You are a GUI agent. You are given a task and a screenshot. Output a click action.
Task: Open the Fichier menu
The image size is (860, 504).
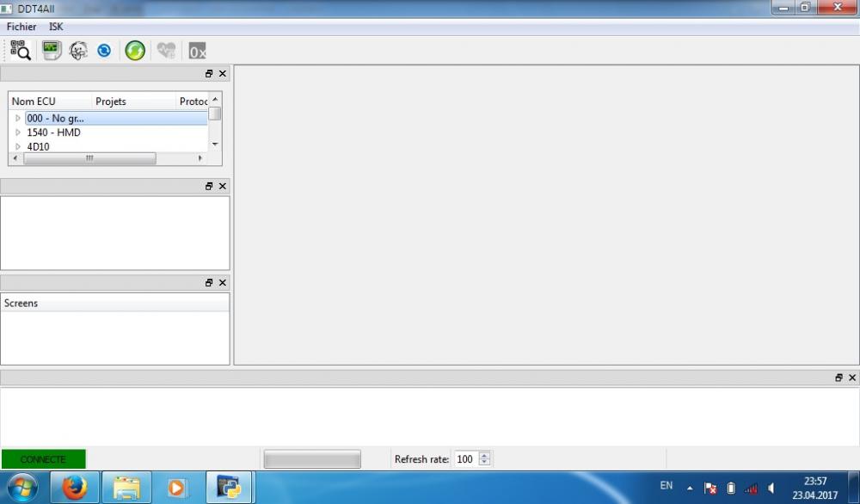point(21,27)
